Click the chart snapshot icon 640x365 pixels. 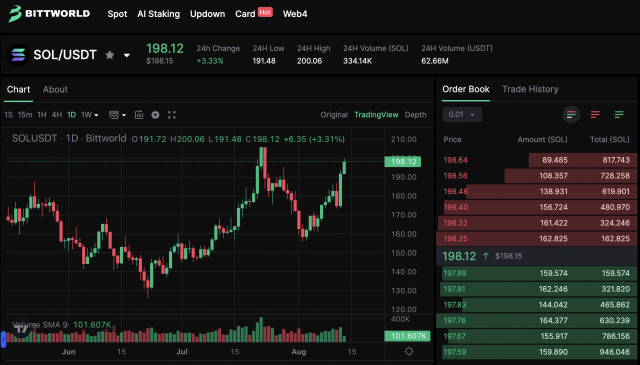pyautogui.click(x=139, y=115)
